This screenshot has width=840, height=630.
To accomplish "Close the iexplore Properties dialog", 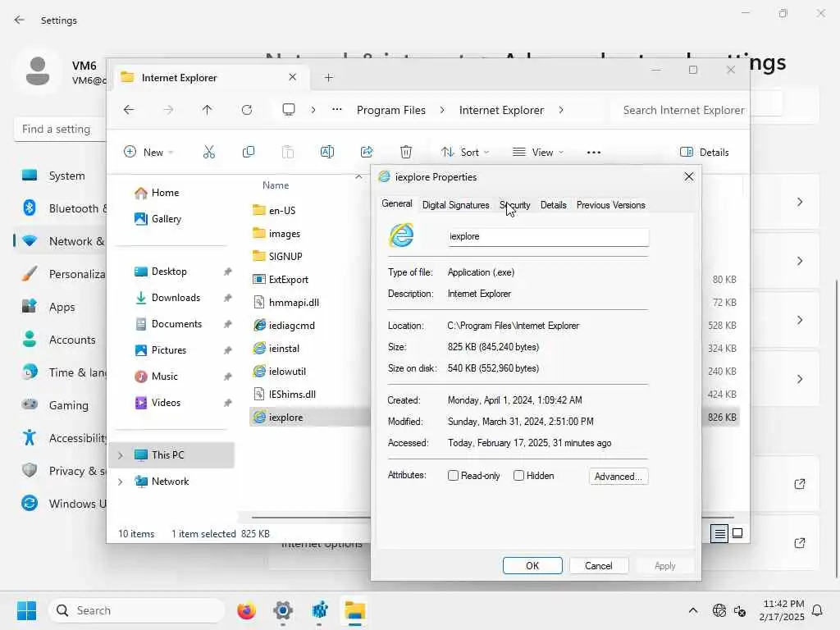I will tap(689, 177).
